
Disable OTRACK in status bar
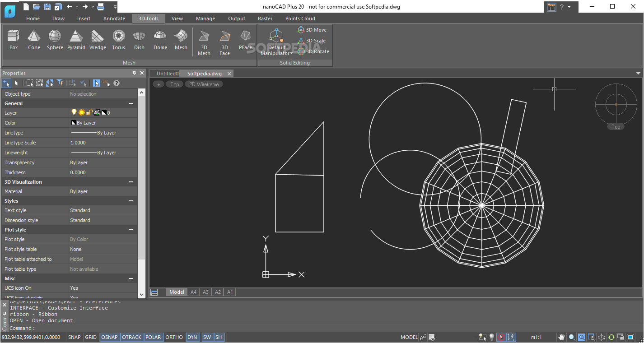(x=132, y=337)
